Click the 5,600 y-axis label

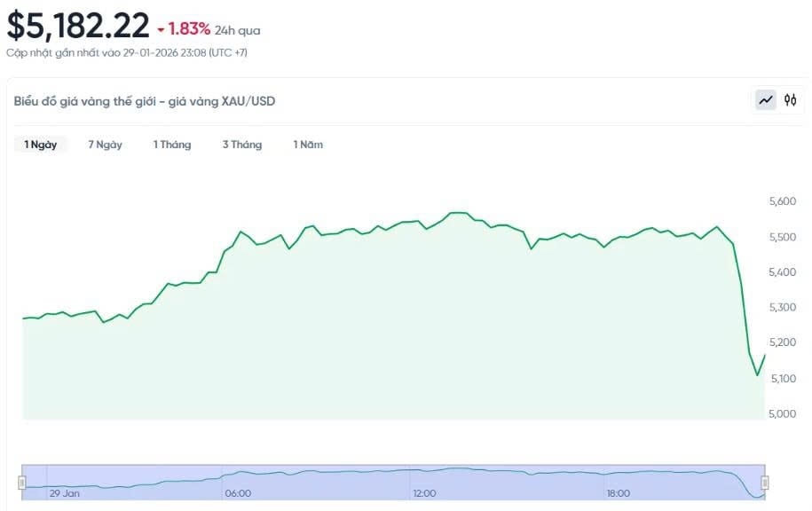pos(784,202)
